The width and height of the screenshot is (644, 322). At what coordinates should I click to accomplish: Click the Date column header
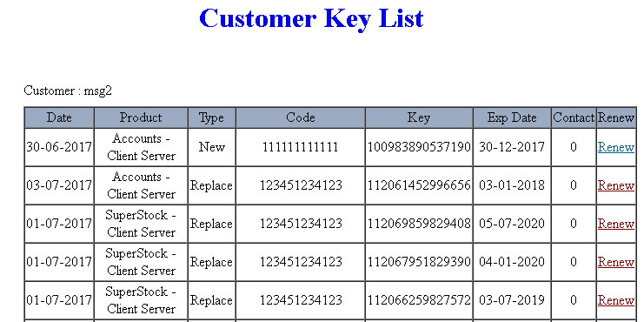click(59, 117)
